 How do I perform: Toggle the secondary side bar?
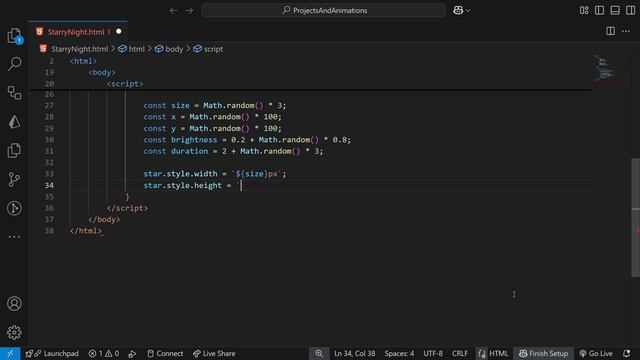point(631,10)
